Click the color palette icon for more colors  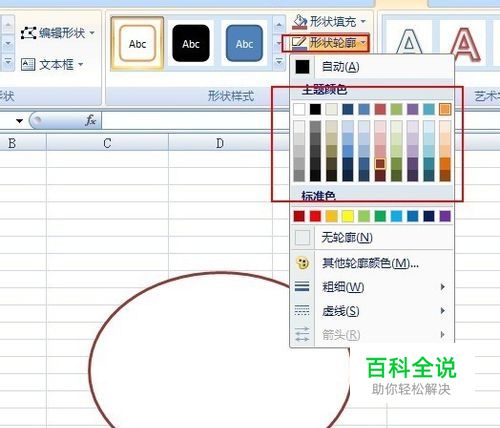[x=302, y=263]
